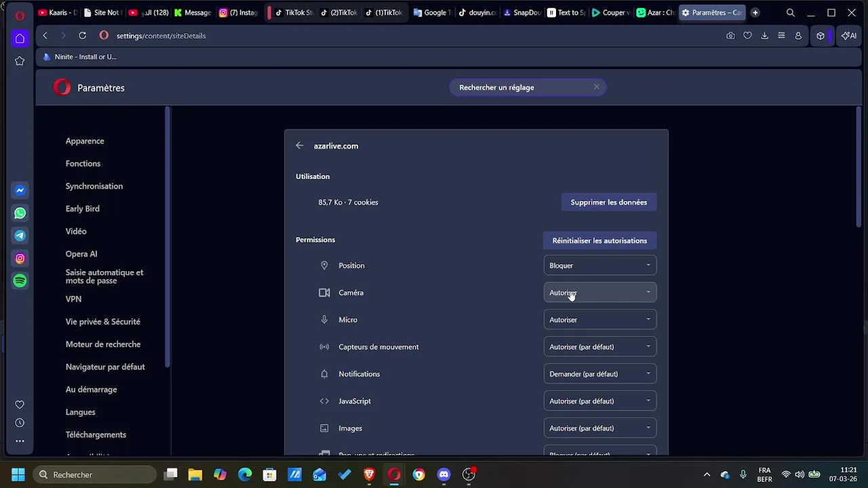
Task: Open the Position permission dropdown
Action: pos(600,266)
